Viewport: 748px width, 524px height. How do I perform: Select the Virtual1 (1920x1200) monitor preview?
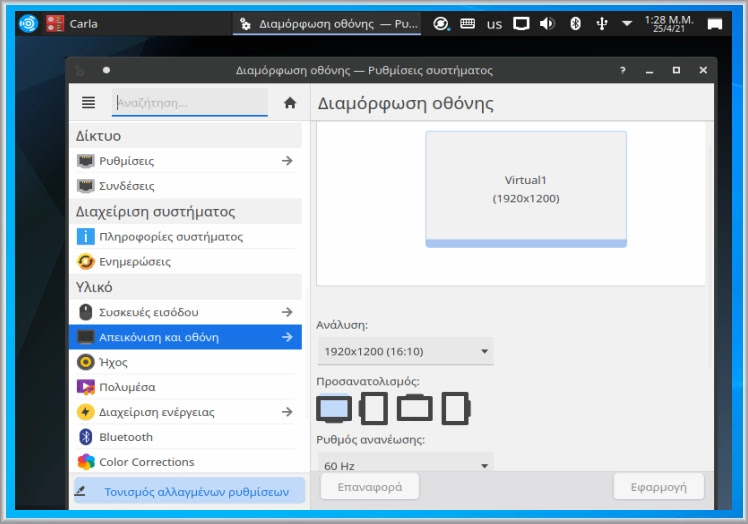[x=526, y=189]
